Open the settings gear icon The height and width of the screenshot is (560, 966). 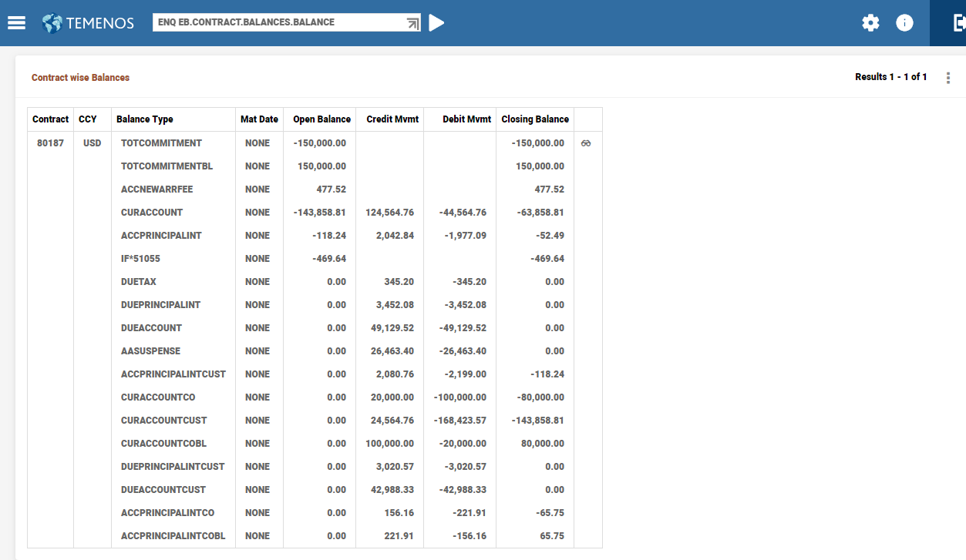pos(870,23)
